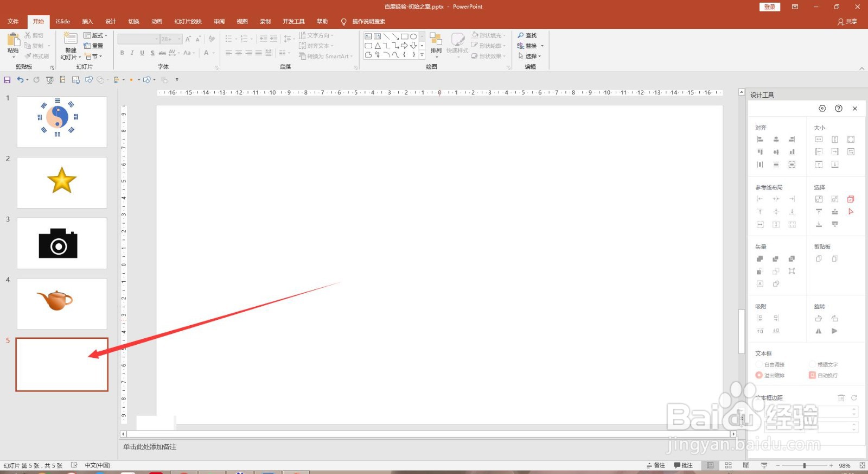This screenshot has width=868, height=474.
Task: Start slideshow from the status bar icon
Action: pyautogui.click(x=764, y=465)
